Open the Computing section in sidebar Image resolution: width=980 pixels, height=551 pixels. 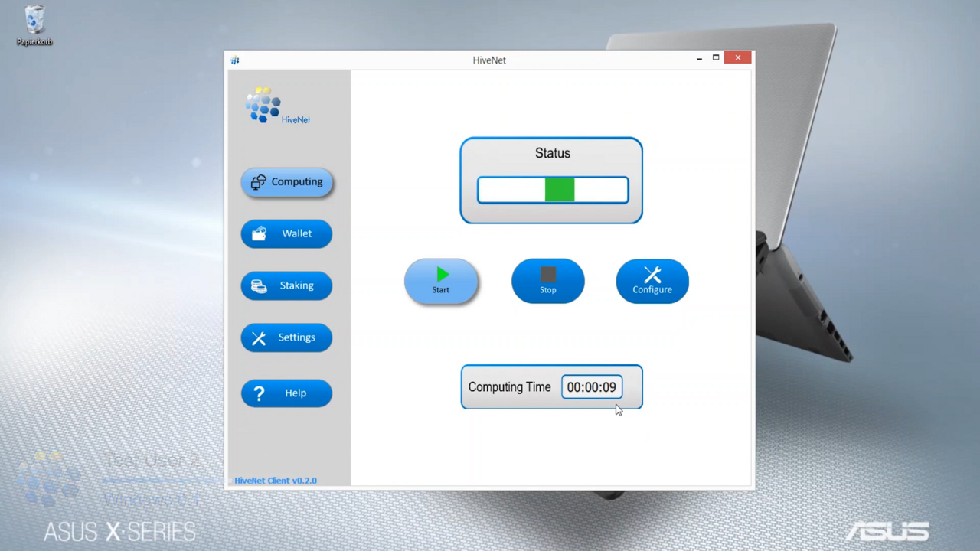tap(287, 182)
